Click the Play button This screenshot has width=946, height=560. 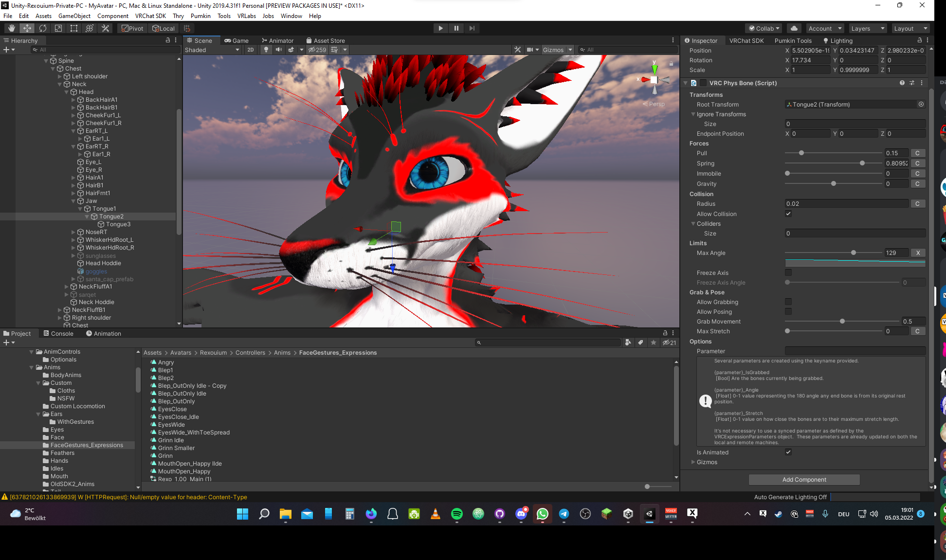tap(440, 28)
